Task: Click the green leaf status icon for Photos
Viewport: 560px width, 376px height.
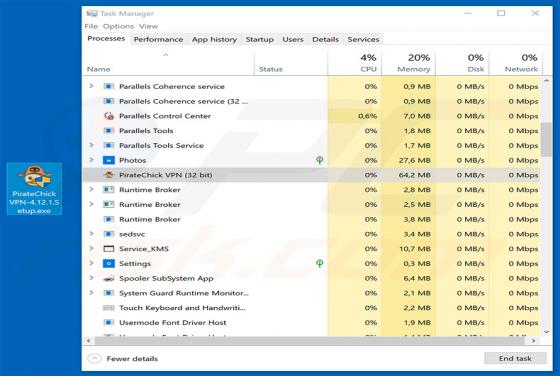Action: coord(320,160)
